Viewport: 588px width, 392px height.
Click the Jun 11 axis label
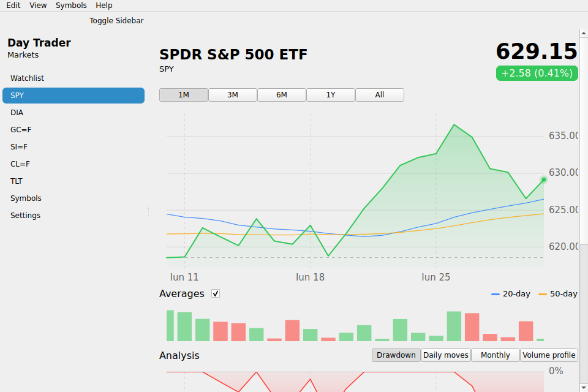pos(184,277)
